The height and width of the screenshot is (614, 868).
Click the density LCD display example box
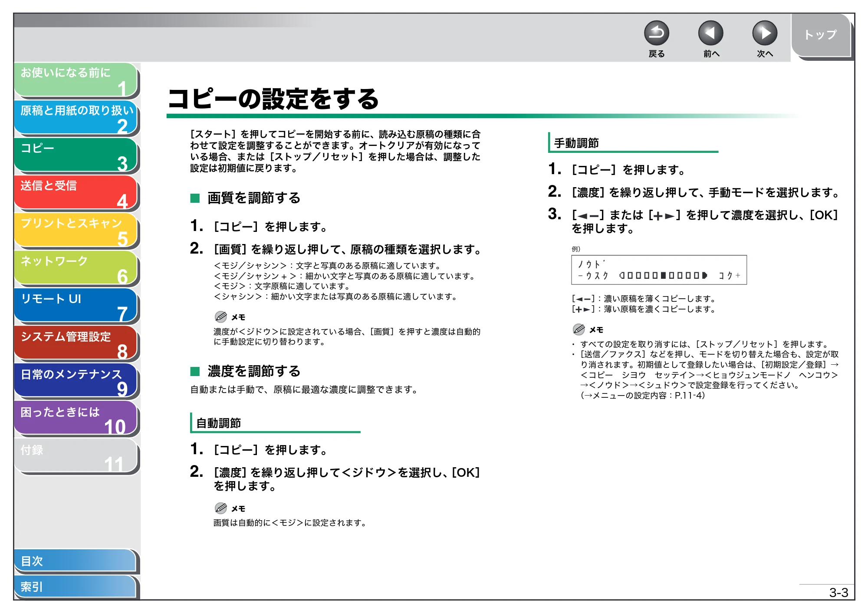point(659,270)
